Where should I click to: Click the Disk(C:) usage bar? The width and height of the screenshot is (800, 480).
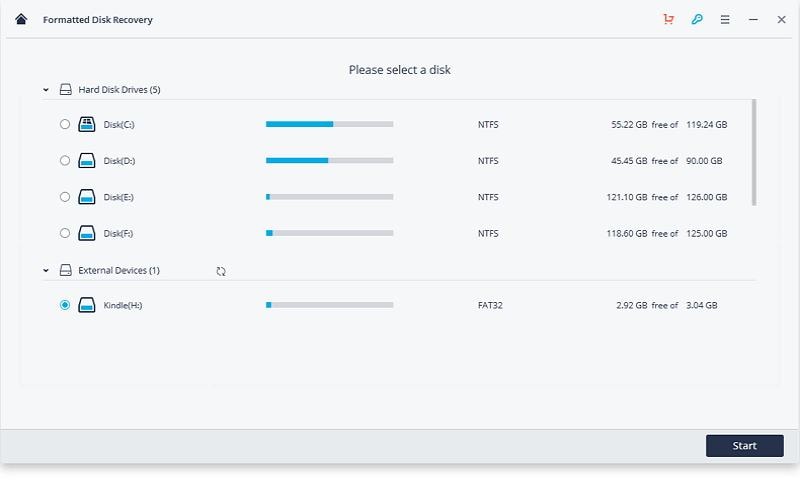(x=329, y=124)
